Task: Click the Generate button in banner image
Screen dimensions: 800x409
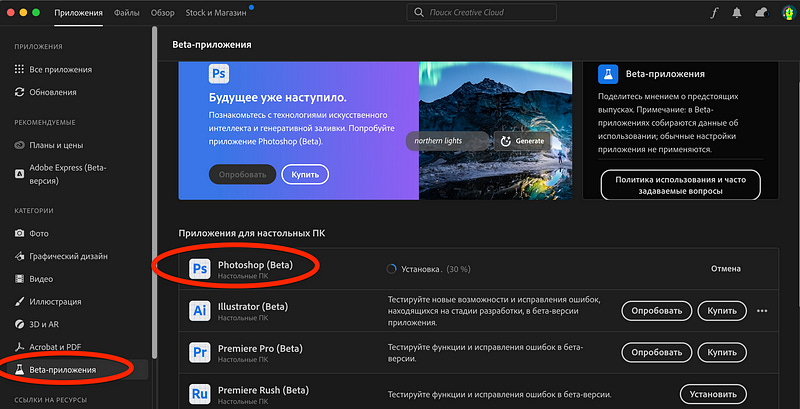Action: [x=522, y=141]
